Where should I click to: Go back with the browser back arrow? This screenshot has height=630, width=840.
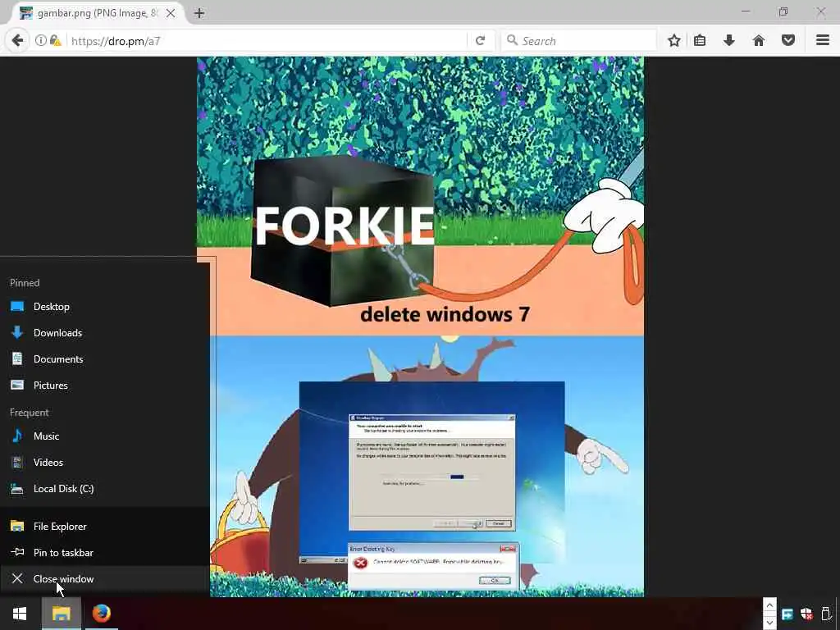(x=17, y=41)
